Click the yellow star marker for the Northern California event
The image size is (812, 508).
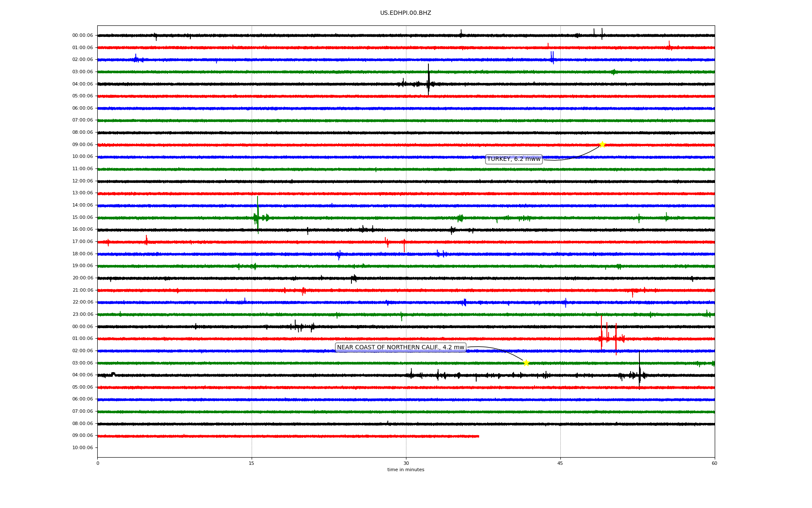click(526, 363)
